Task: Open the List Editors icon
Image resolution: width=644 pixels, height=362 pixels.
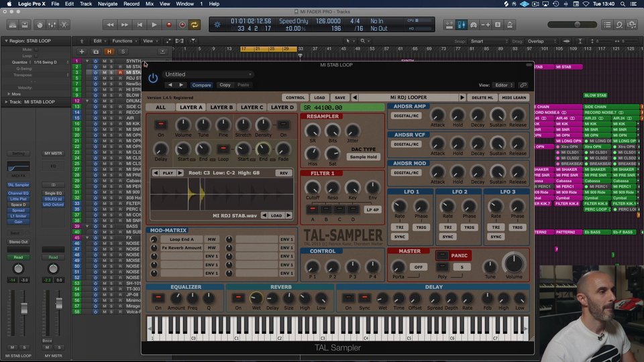Action: tap(608, 25)
